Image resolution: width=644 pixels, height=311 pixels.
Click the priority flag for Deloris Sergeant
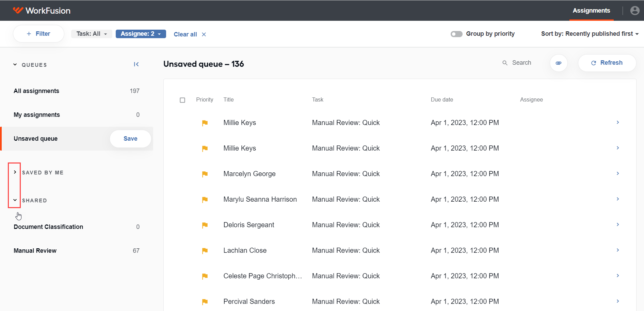pos(205,225)
